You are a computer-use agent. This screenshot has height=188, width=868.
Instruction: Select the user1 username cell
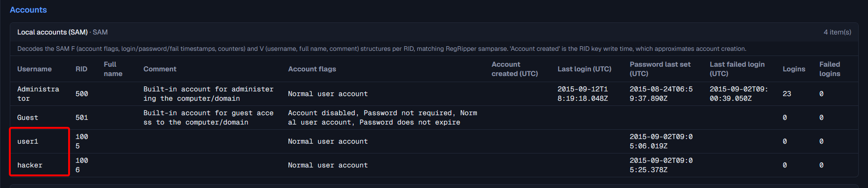tap(28, 141)
